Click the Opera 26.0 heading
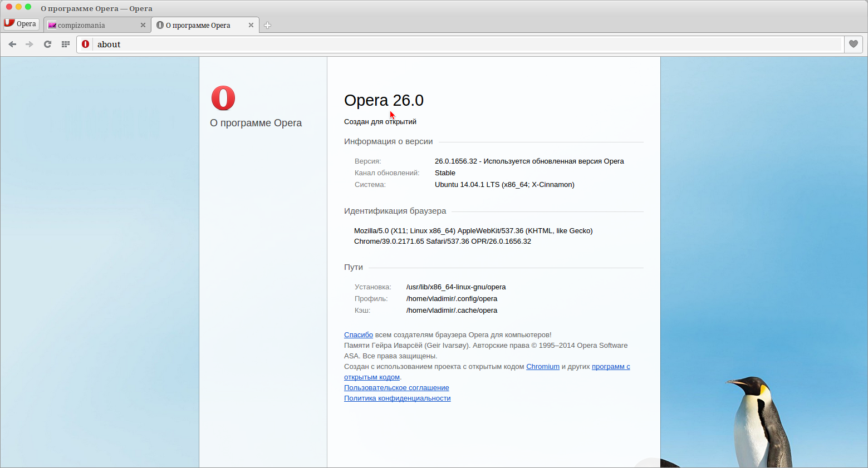 [x=384, y=100]
